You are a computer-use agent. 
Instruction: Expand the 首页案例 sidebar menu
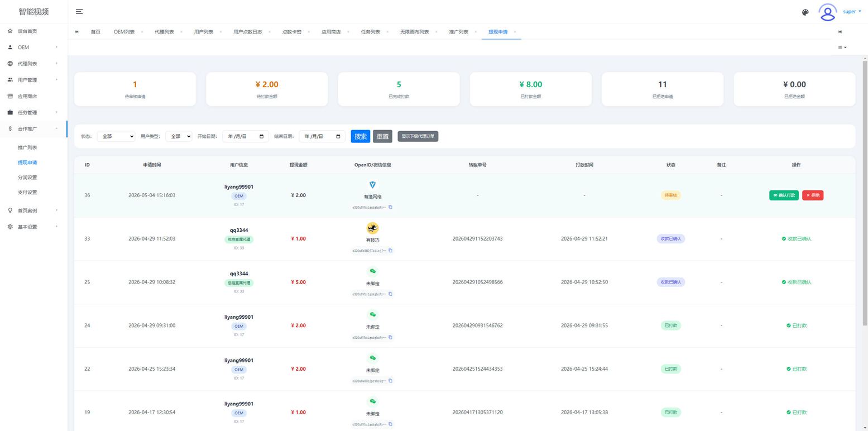click(x=57, y=210)
